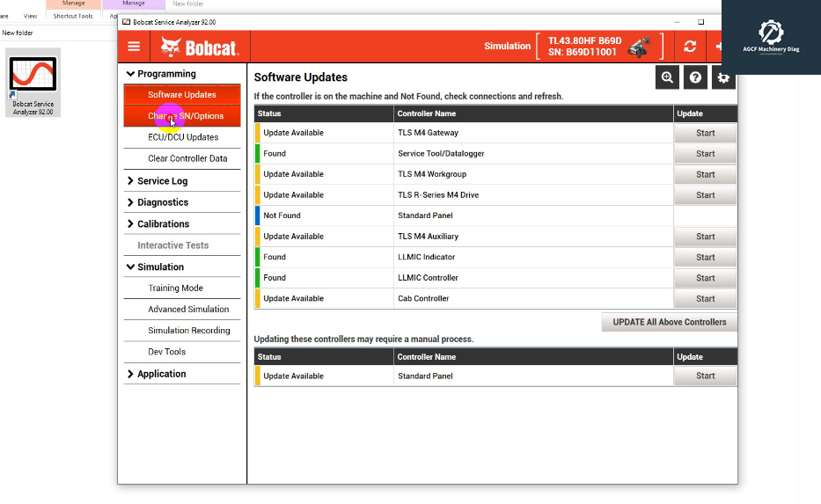Click Cab Controller controller name
Image resolution: width=821 pixels, height=504 pixels.
[423, 298]
